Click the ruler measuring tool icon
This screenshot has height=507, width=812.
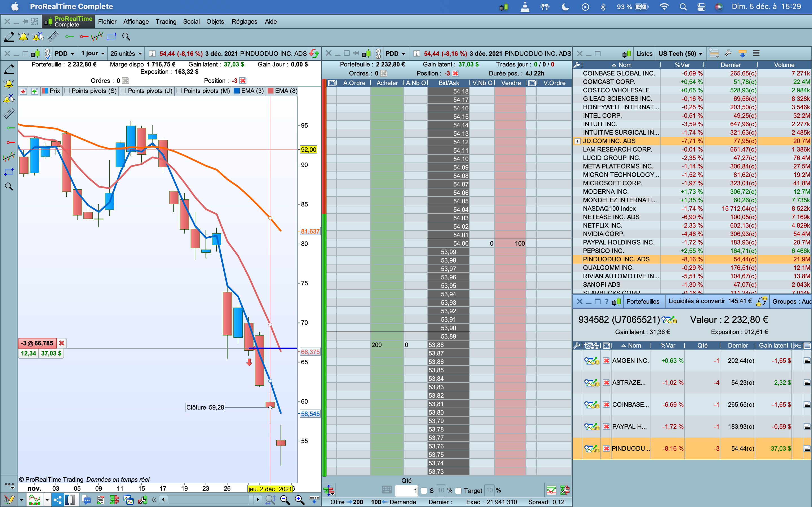point(53,37)
